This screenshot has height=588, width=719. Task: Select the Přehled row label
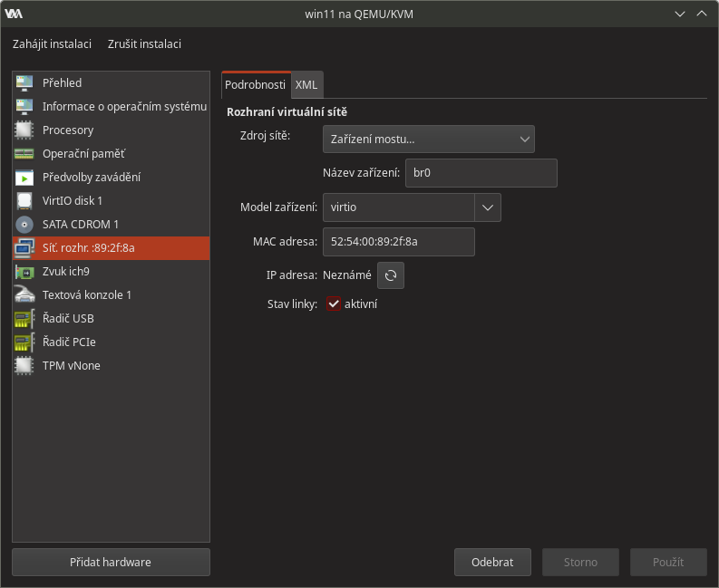click(x=63, y=83)
